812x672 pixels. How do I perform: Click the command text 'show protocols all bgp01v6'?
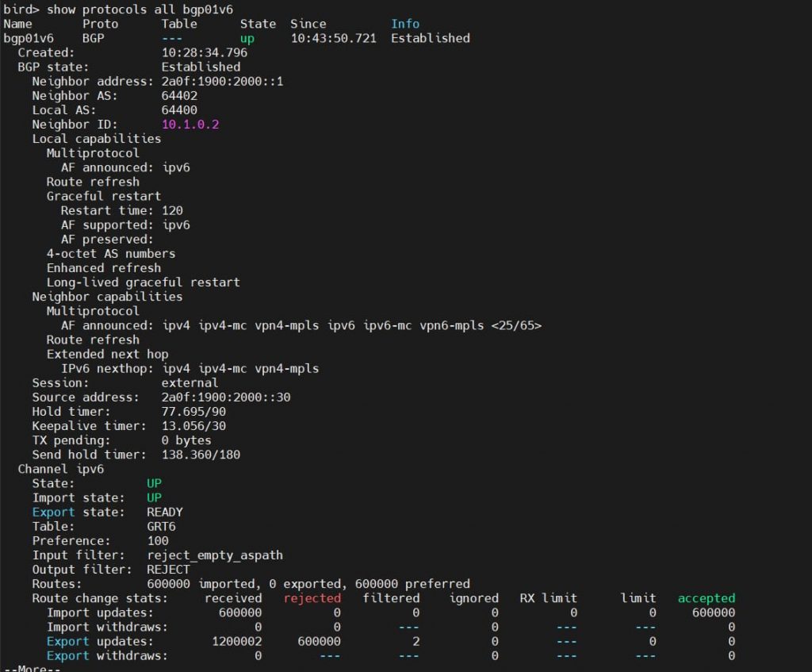140,10
